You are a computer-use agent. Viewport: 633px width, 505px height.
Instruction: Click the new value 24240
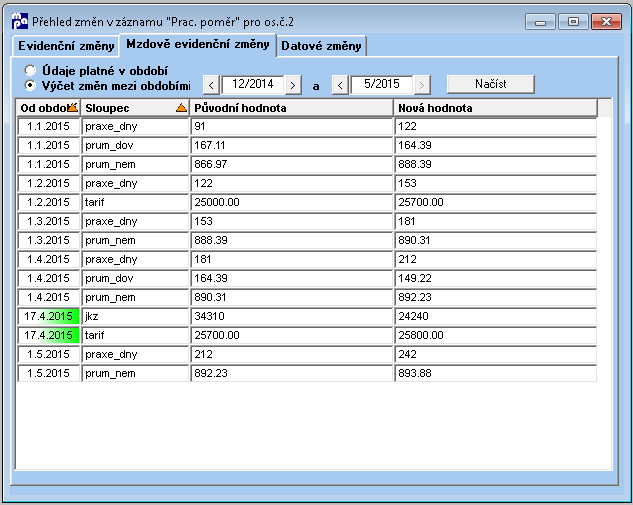coord(495,316)
